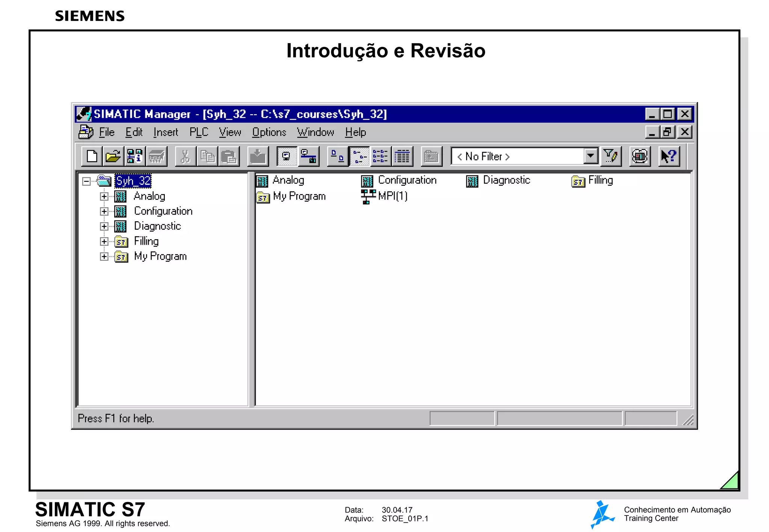Toggle the Online view button
769x532 pixels.
coord(309,156)
